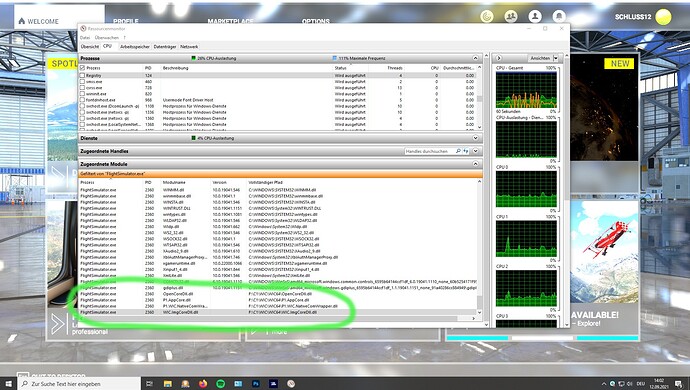
Task: Open File Explorer from taskbar
Action: pos(168,384)
